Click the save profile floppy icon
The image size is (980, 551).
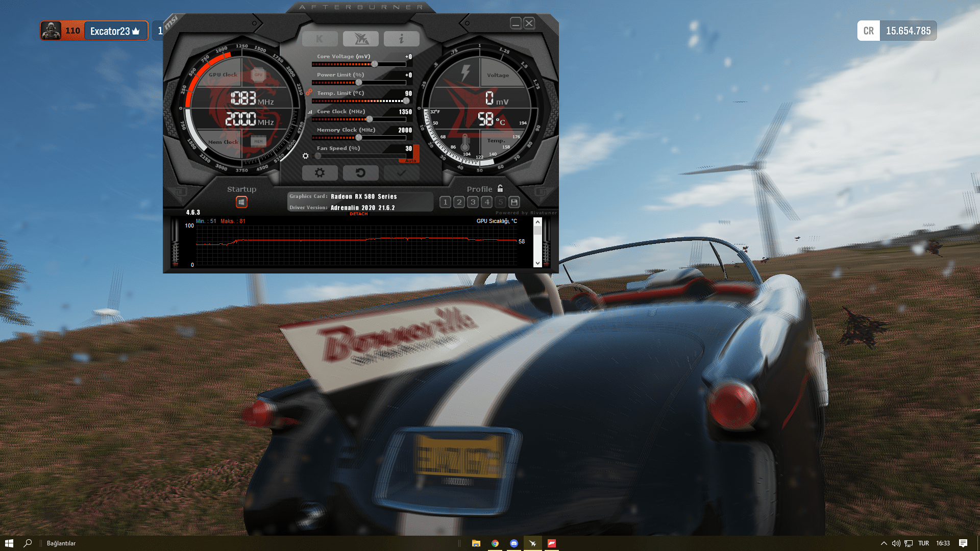click(514, 202)
